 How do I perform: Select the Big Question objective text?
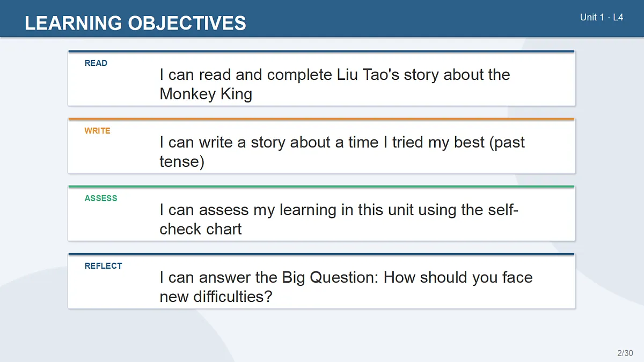pyautogui.click(x=346, y=287)
